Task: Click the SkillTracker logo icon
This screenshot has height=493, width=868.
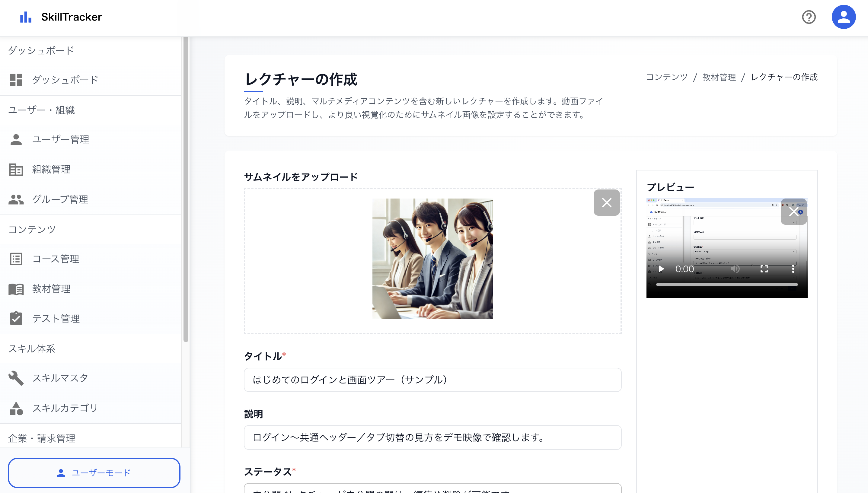Action: (26, 17)
